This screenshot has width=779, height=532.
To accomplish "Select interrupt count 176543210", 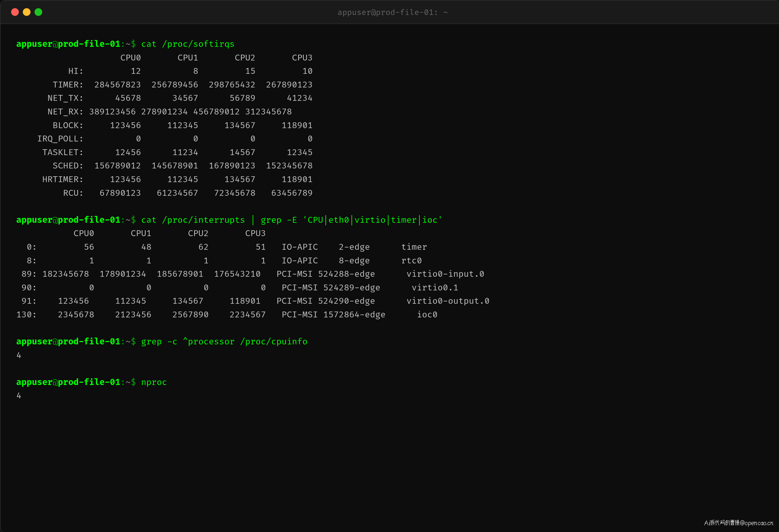I will 237,274.
